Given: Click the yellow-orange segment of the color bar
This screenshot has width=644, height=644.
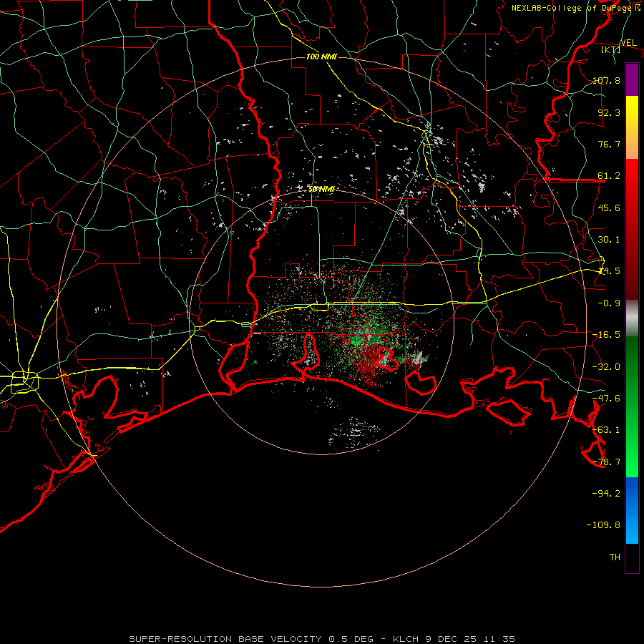Looking at the screenshot, I should 632,127.
